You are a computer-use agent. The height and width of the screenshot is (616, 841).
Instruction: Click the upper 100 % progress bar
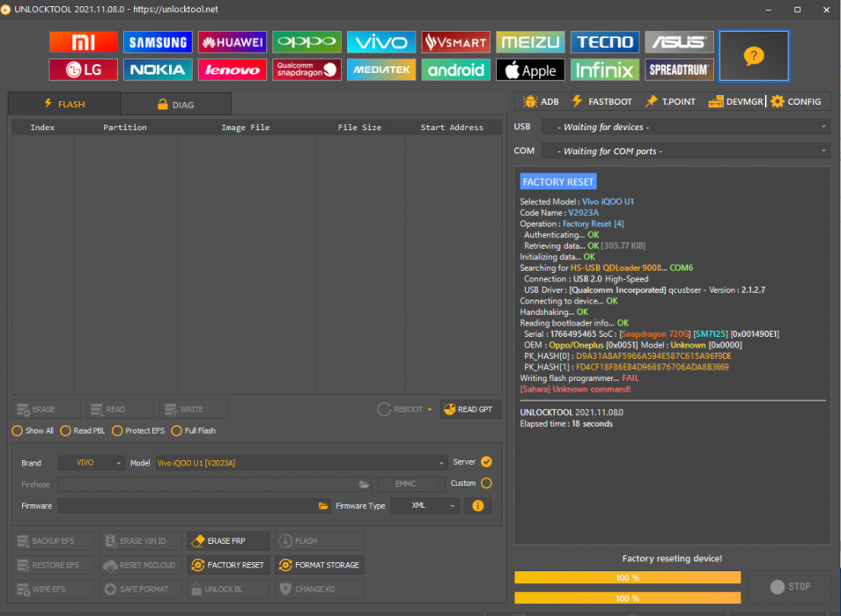point(628,577)
